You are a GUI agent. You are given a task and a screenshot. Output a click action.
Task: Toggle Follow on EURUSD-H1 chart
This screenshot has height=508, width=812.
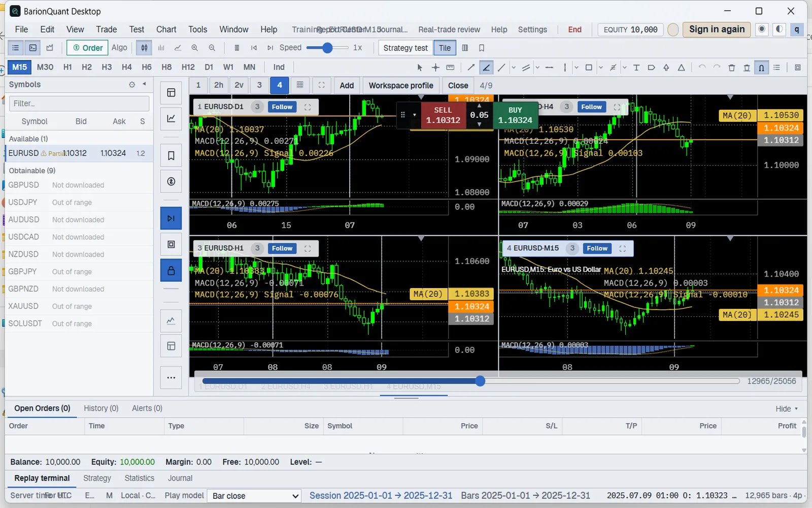[282, 248]
